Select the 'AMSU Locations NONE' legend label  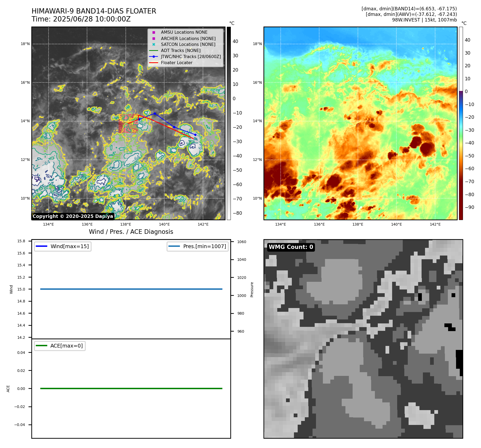[184, 32]
